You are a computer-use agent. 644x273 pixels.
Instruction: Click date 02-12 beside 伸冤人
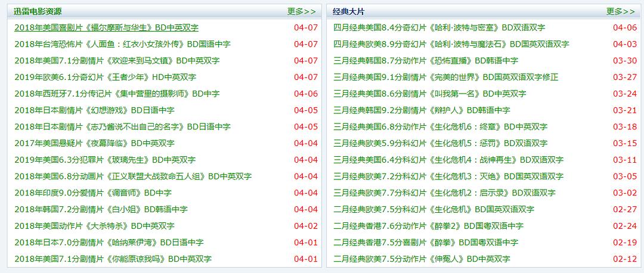click(625, 259)
